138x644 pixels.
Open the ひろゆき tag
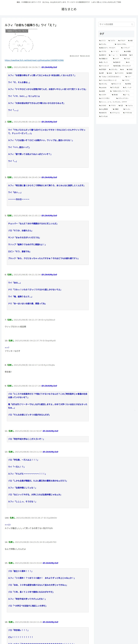tap(103, 106)
